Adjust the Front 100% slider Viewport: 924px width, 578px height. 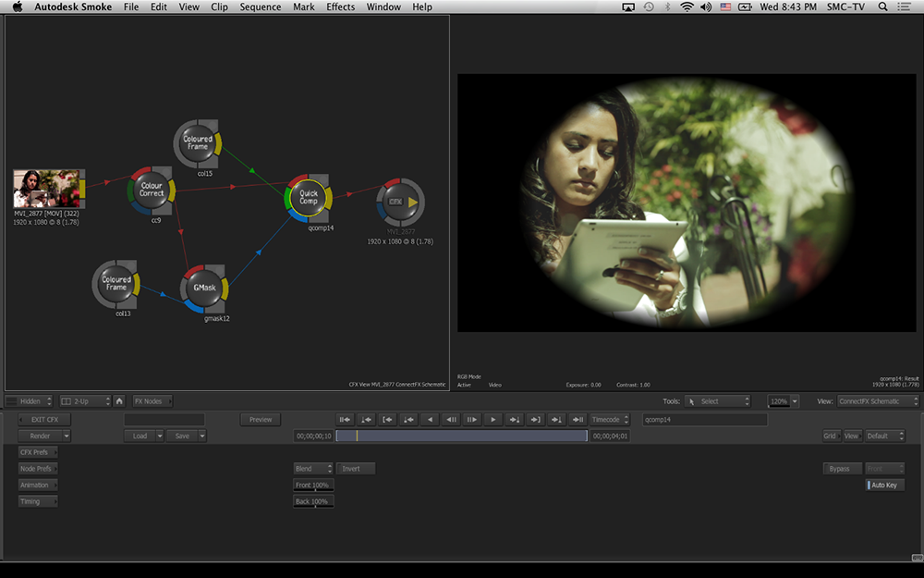pyautogui.click(x=313, y=486)
